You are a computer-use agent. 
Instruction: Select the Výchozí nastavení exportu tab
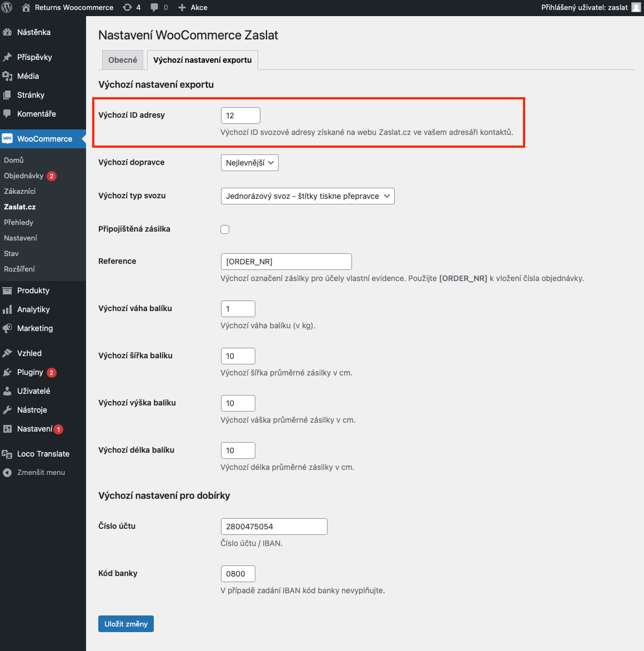click(203, 60)
